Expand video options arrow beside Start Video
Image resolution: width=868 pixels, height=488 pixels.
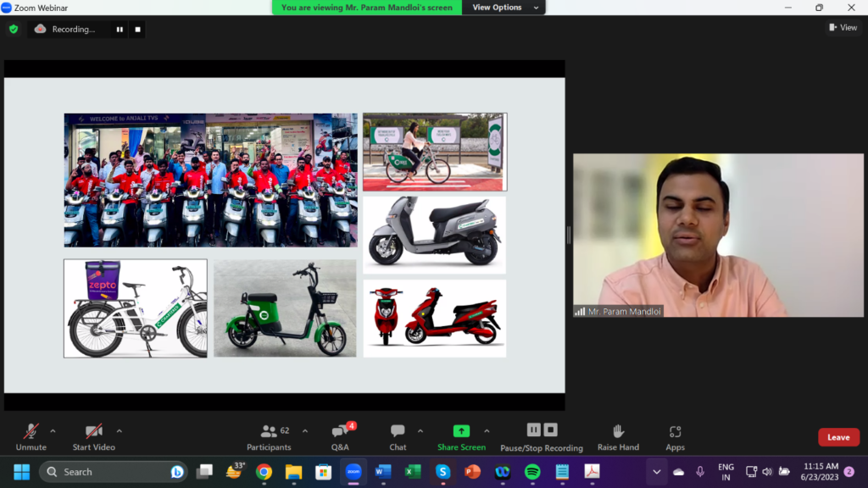click(x=119, y=430)
